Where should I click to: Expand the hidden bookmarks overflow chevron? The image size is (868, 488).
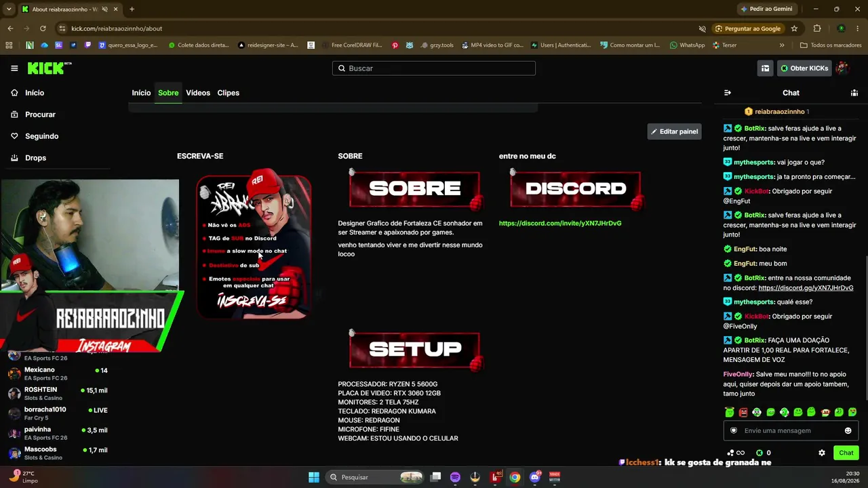782,45
